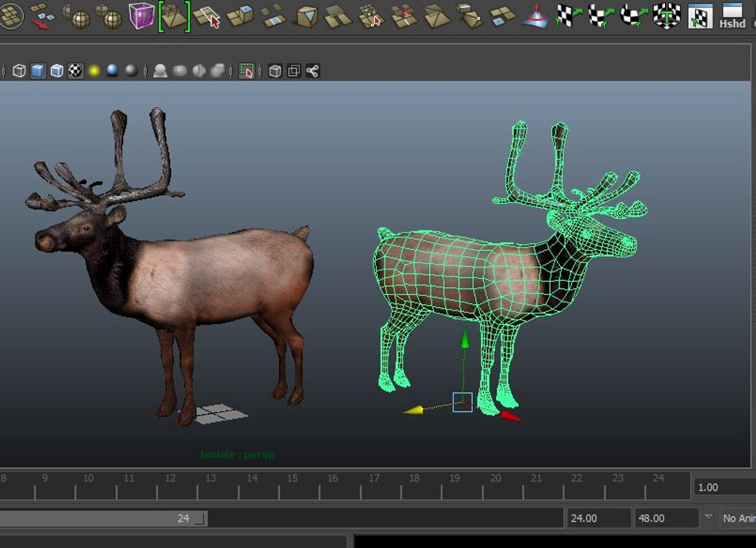Click the animation end field showing 48.00
Image resolution: width=756 pixels, height=548 pixels.
[666, 518]
